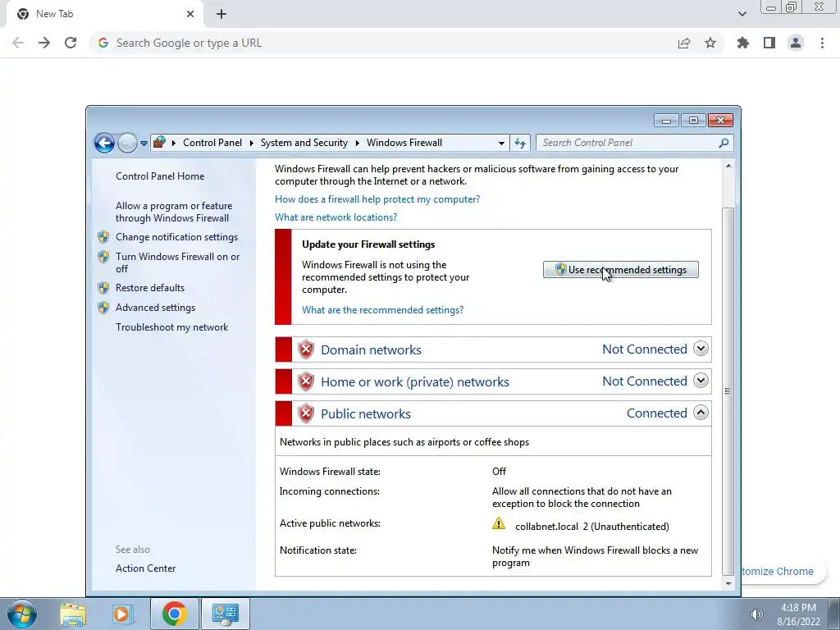Open Control Panel Home link
The width and height of the screenshot is (840, 630).
coord(160,176)
